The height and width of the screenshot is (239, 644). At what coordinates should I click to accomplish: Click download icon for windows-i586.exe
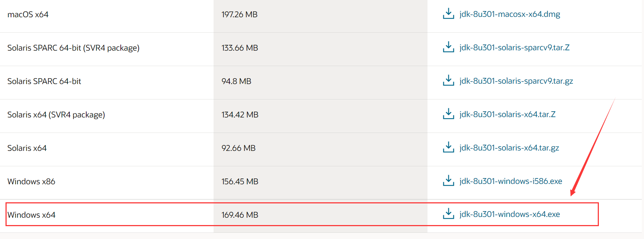coord(448,181)
